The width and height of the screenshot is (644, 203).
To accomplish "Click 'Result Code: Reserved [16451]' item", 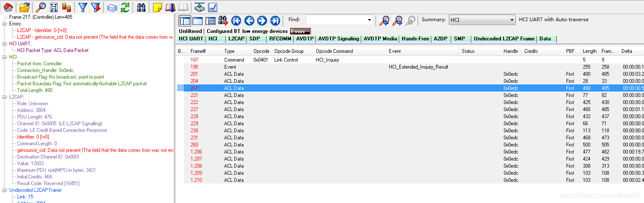I will pos(48,183).
